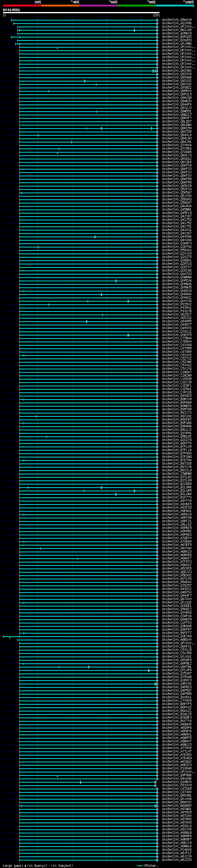Select hit label UniRef100_Q9SXU2
This screenshot has height=868, width=197.
(177, 81)
